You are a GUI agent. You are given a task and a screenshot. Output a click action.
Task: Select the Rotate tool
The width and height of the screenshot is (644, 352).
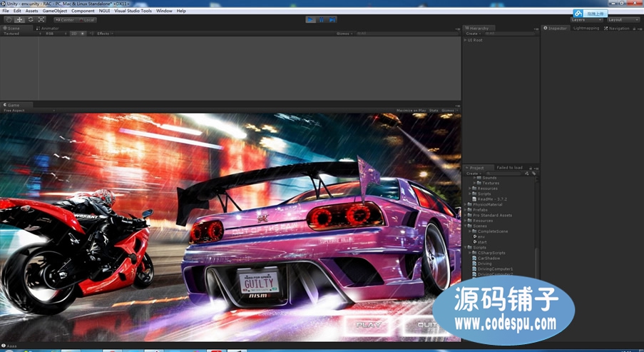(x=31, y=19)
